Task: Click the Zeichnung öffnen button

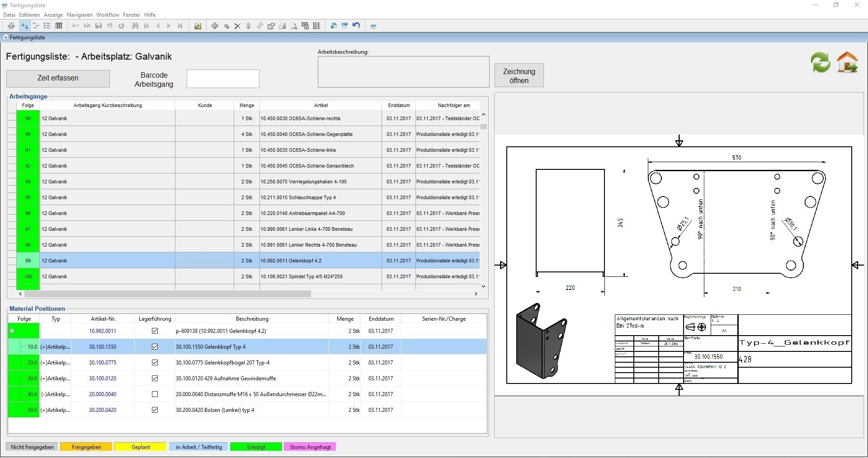Action: click(x=519, y=76)
